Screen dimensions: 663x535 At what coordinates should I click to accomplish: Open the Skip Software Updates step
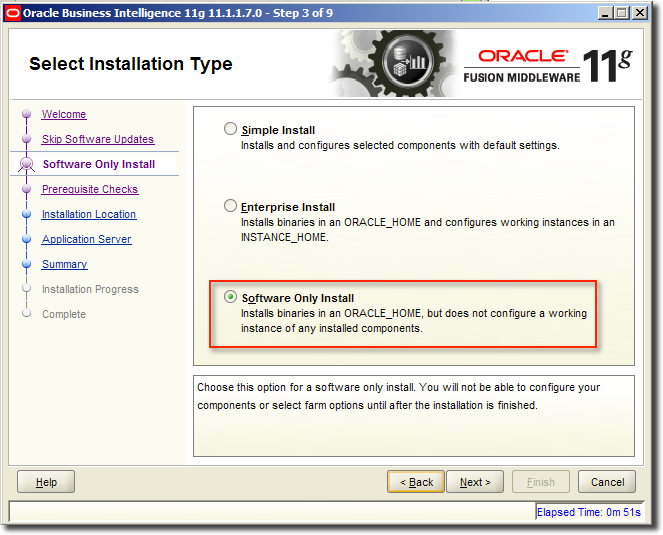(98, 139)
